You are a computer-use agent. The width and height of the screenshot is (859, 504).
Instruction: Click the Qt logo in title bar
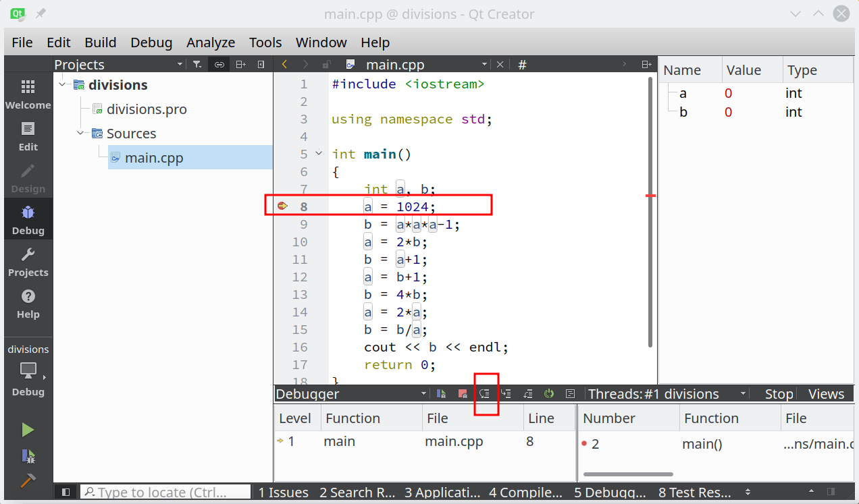pos(18,13)
